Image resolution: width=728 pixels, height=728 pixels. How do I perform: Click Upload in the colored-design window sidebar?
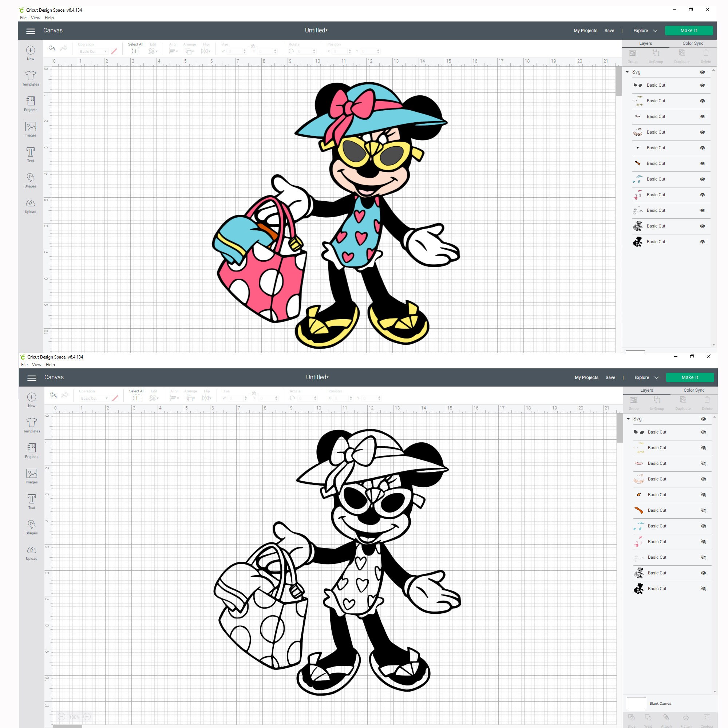pos(31,206)
